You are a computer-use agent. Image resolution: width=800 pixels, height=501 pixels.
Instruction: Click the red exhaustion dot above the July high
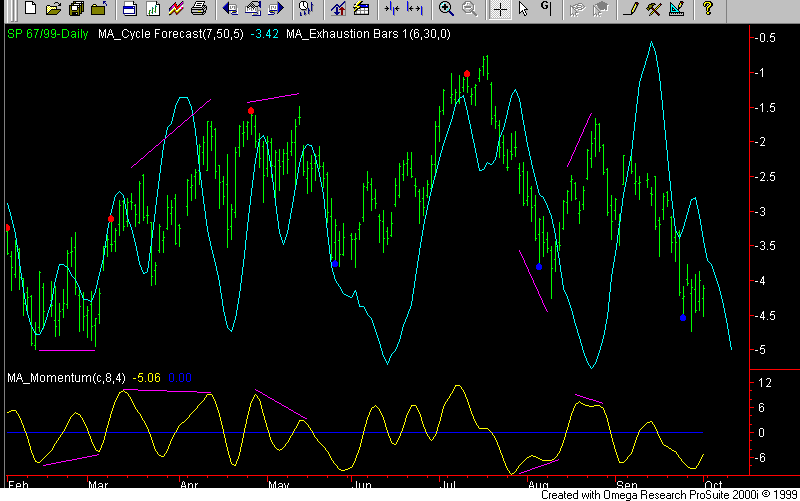[x=467, y=74]
